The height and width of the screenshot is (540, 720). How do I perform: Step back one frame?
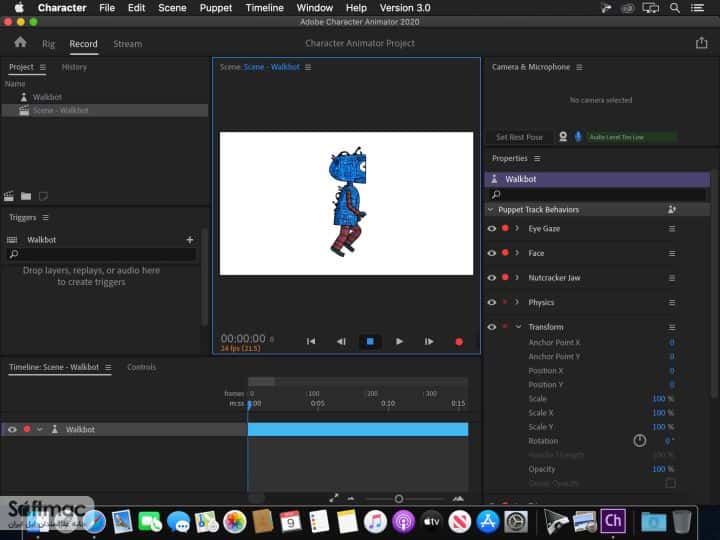point(341,341)
